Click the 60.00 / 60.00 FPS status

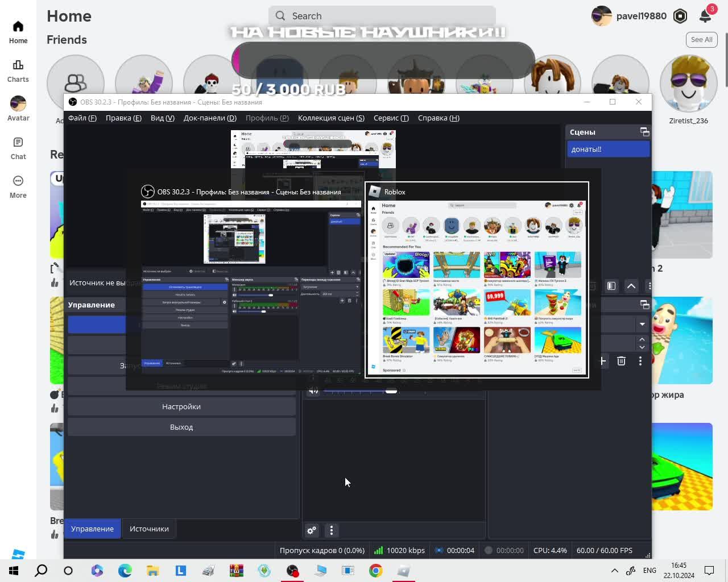pos(605,550)
